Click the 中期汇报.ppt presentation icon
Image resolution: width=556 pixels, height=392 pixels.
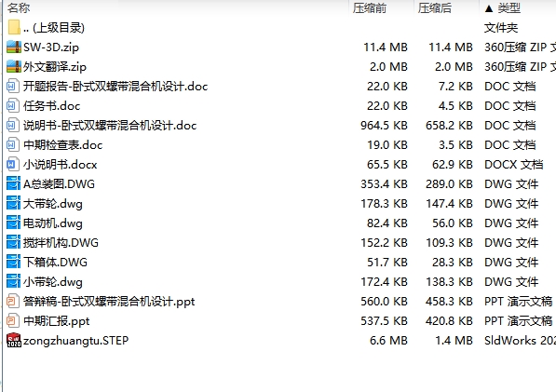(13, 320)
